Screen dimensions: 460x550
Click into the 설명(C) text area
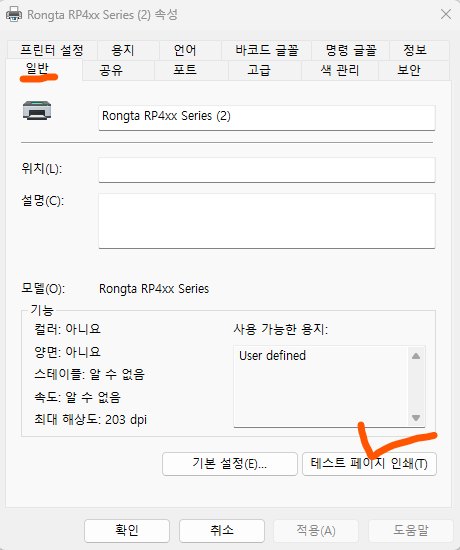pos(267,221)
